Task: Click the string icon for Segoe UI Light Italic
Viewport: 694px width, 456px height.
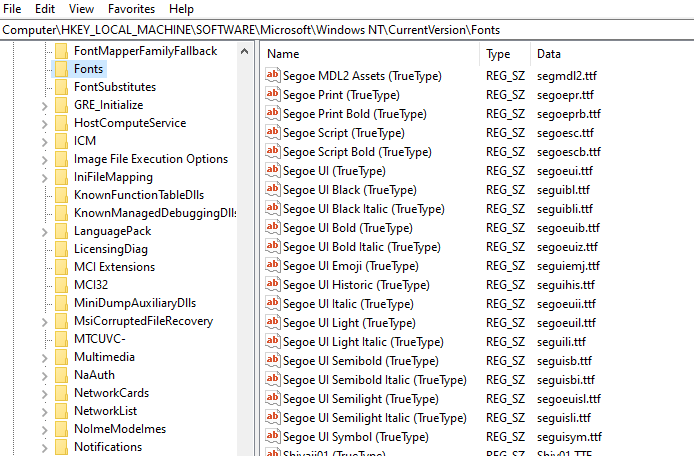Action: tap(273, 342)
